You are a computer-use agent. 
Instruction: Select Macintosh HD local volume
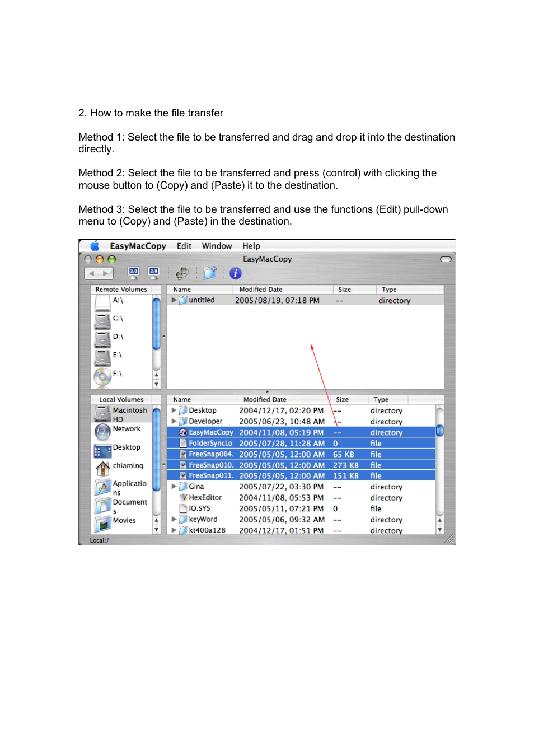121,414
